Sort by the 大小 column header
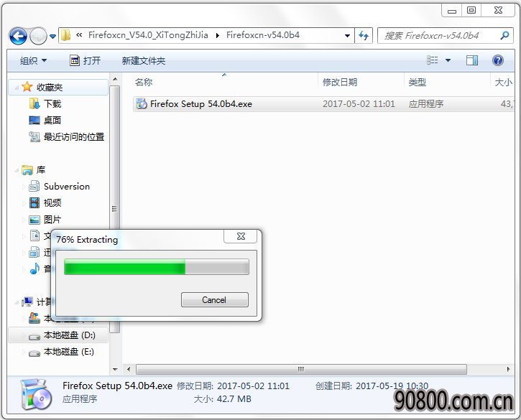The width and height of the screenshot is (521, 420). click(503, 82)
